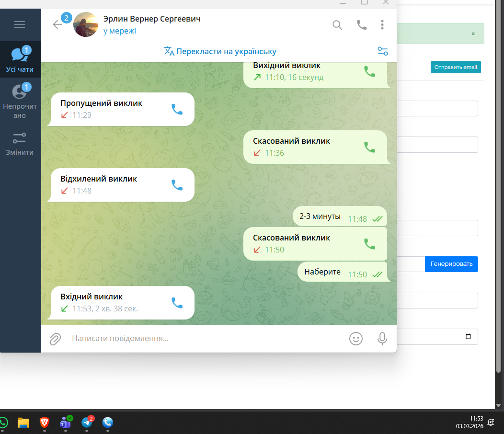Click the first input field in background form
The width and height of the screenshot is (504, 434).
[x=437, y=109]
